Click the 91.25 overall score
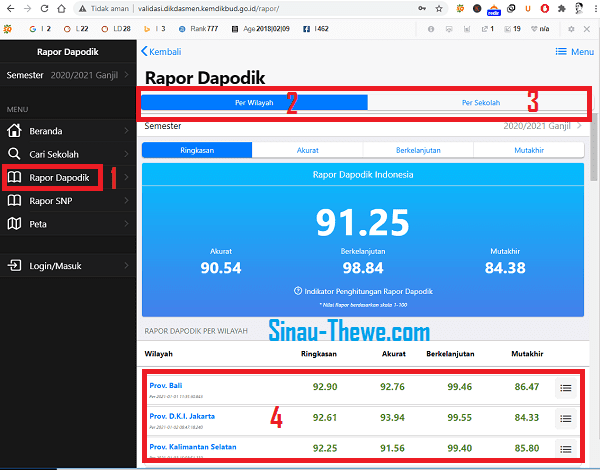The height and width of the screenshot is (470, 600). 362,222
